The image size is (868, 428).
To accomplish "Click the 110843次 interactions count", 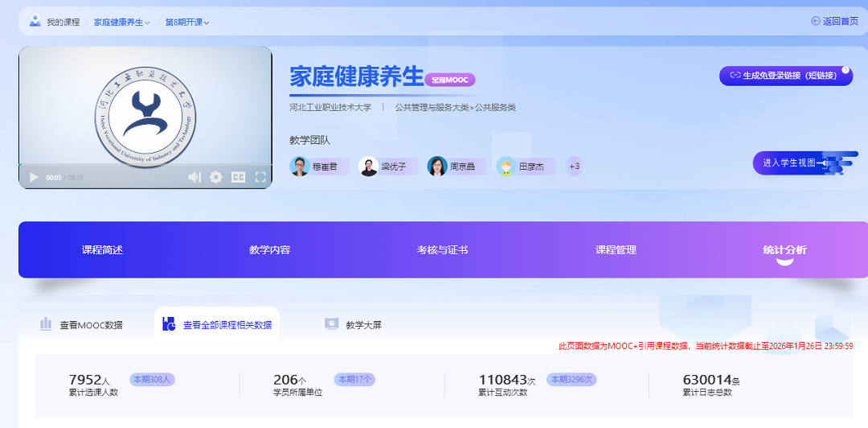I will pyautogui.click(x=507, y=380).
